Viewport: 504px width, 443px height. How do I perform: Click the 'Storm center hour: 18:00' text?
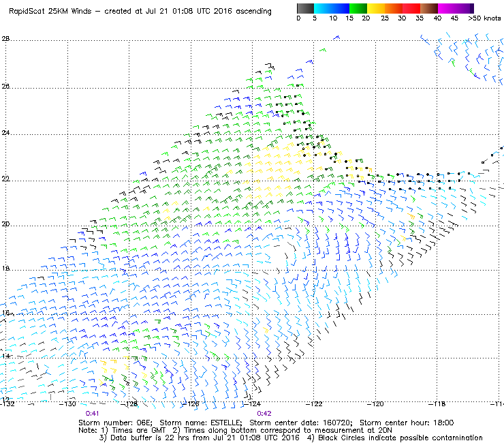407,423
